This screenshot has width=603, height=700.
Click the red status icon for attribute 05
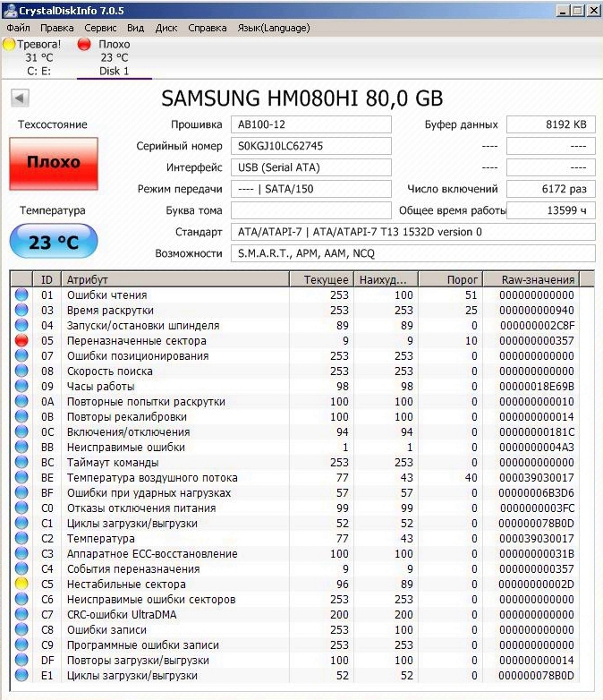(21, 341)
